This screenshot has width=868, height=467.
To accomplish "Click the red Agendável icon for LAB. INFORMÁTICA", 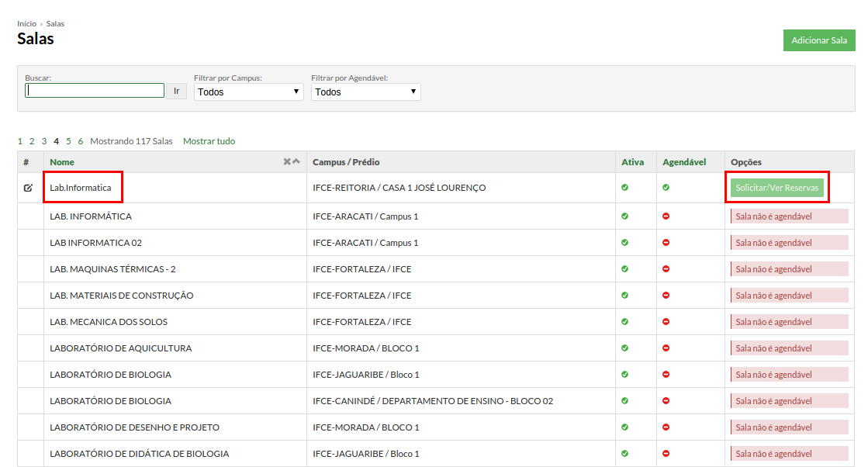I will pos(666,216).
